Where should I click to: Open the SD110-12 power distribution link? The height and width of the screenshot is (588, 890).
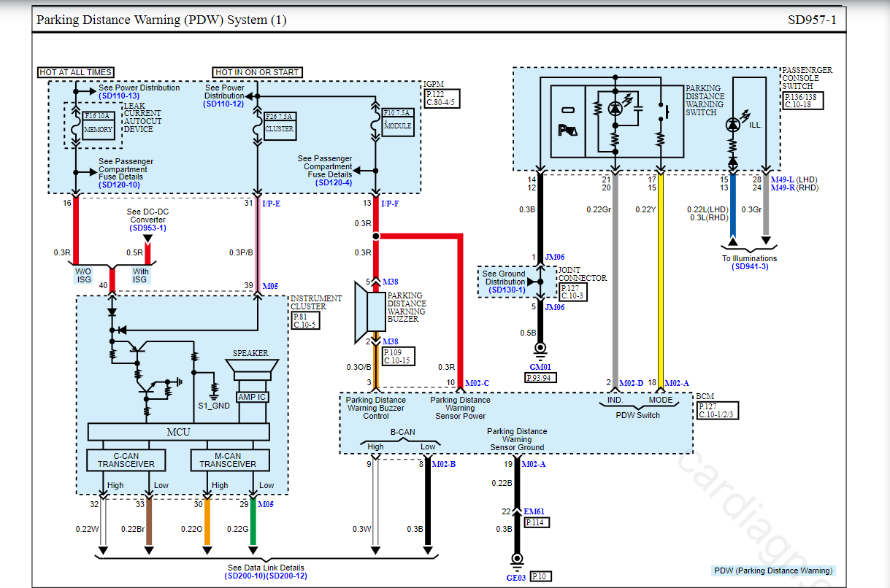[x=223, y=104]
